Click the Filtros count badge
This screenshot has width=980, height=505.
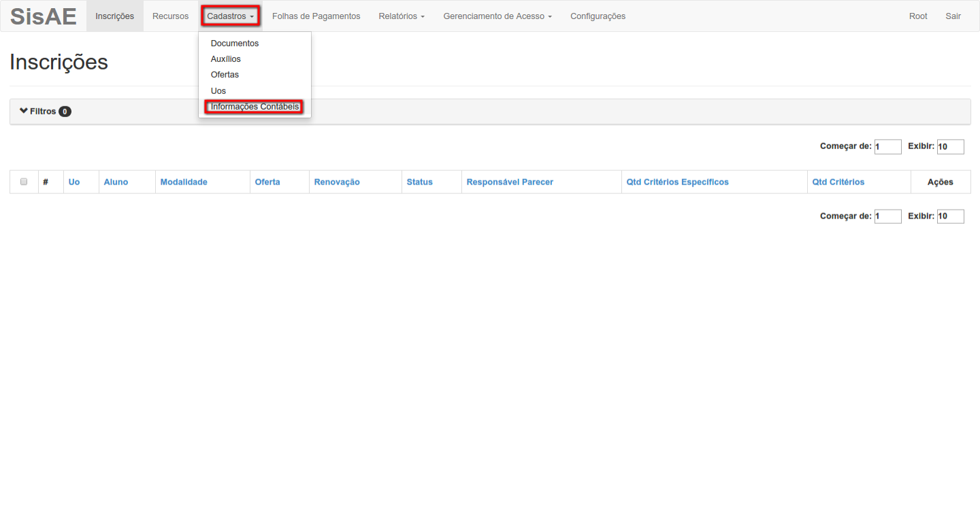point(65,112)
